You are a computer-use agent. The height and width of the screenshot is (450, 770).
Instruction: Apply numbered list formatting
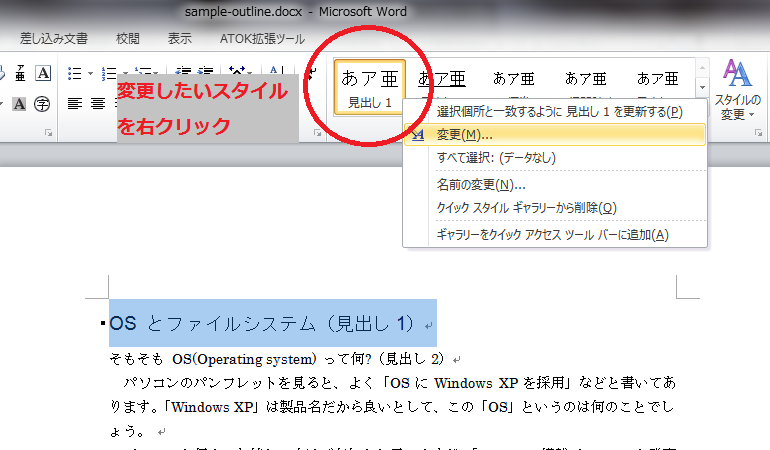click(x=109, y=74)
